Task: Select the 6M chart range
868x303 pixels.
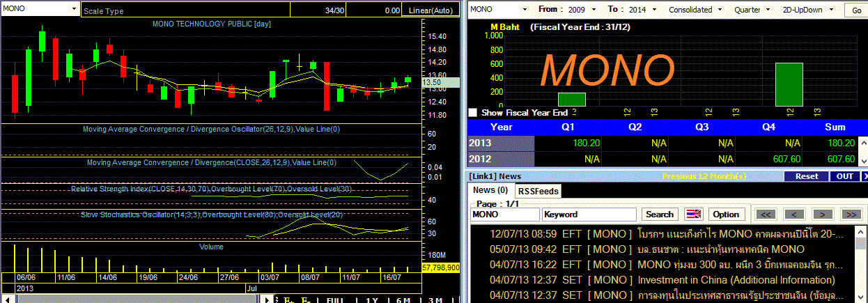Action: (403, 300)
